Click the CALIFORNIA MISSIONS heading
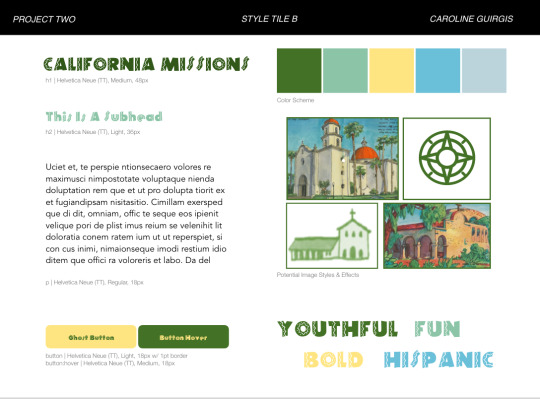Viewport: 540px width, 399px height. [x=146, y=64]
